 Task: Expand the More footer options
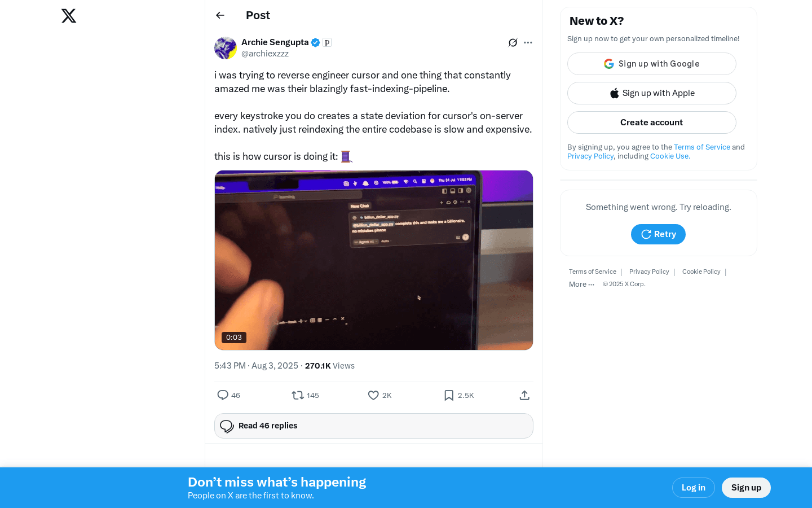pyautogui.click(x=581, y=284)
